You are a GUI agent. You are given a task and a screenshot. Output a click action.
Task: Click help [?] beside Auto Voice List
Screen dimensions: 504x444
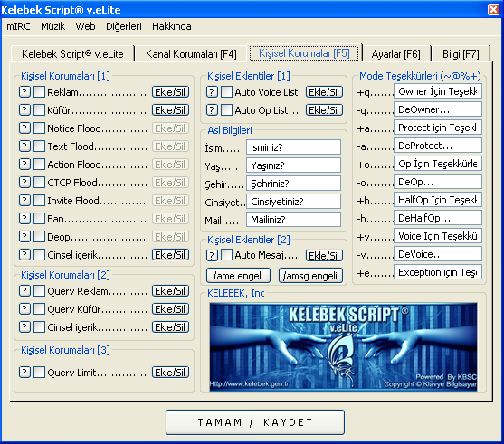point(212,92)
